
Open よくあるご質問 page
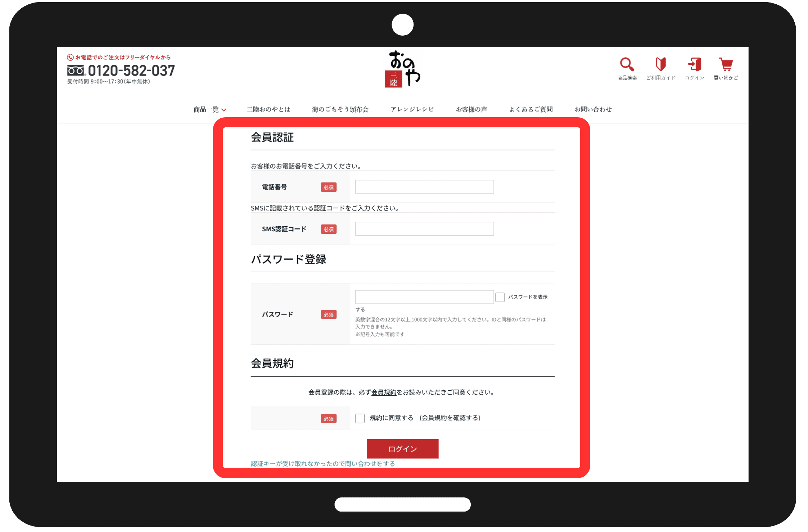(x=531, y=109)
